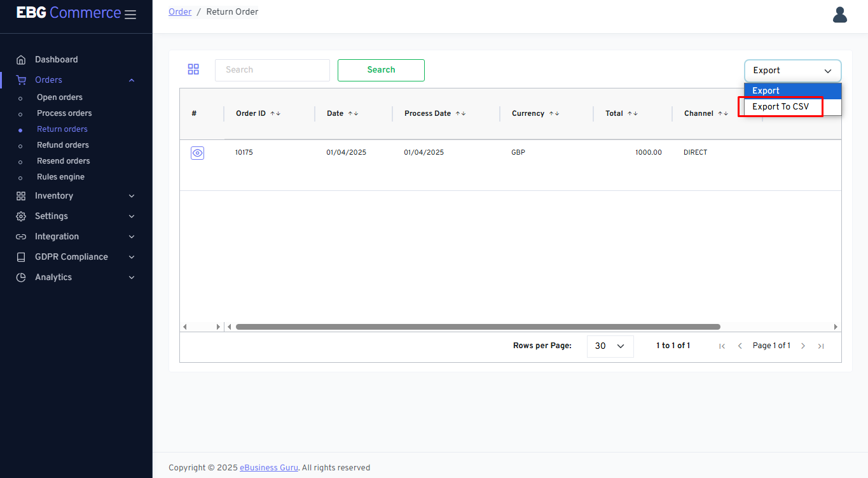Screen dimensions: 868x478
Task: Click the next page arrow in pagination
Action: point(803,346)
